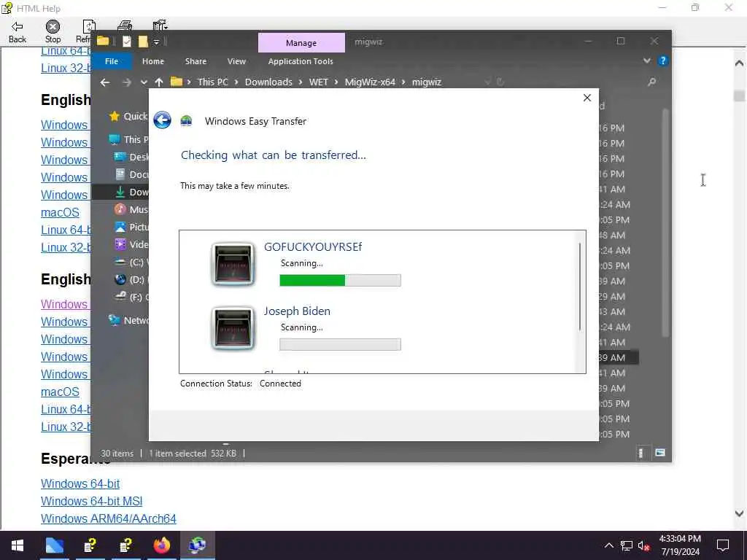The image size is (747, 560).
Task: Click Explorer forward navigation arrow
Action: coord(126,82)
